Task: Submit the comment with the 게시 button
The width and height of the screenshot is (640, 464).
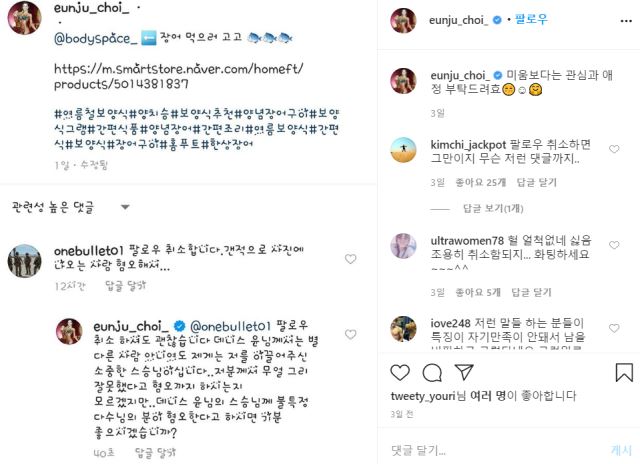Action: 621,450
